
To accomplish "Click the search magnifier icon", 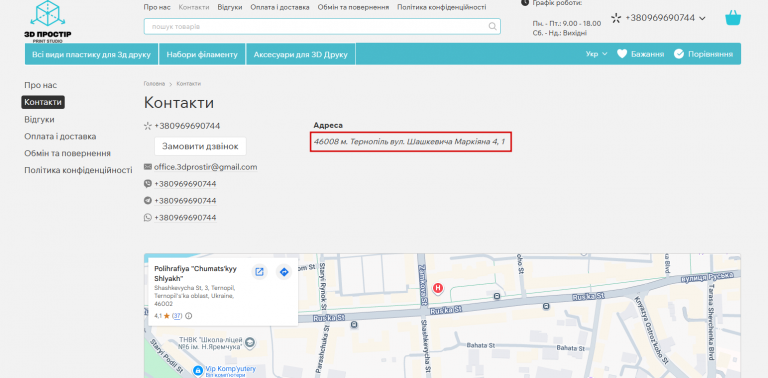I will 492,26.
